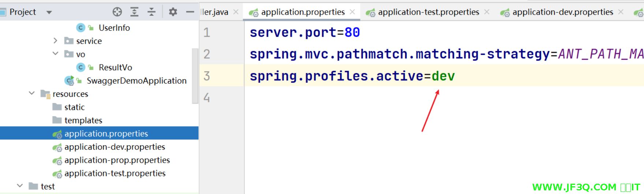
Task: Expand the service folder
Action: tap(55, 41)
